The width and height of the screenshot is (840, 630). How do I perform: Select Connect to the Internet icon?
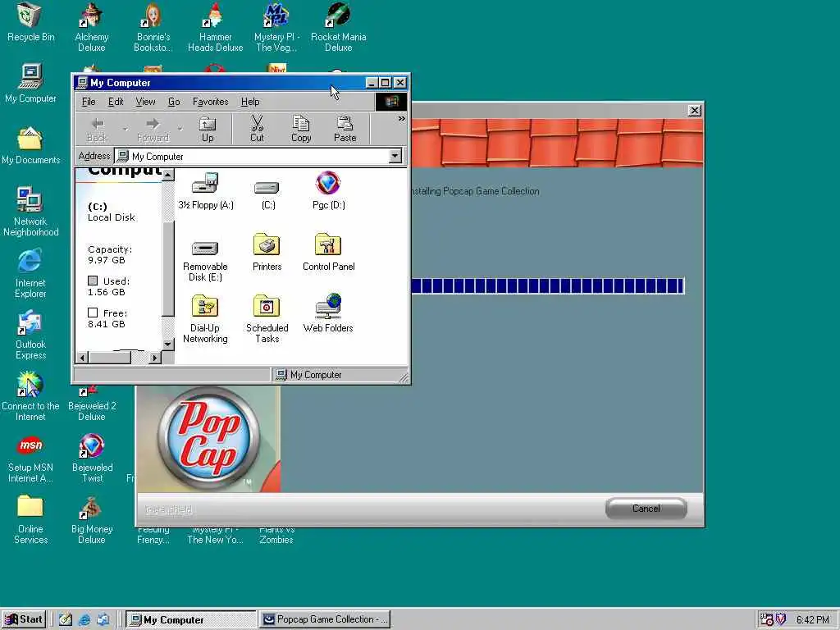30,396
